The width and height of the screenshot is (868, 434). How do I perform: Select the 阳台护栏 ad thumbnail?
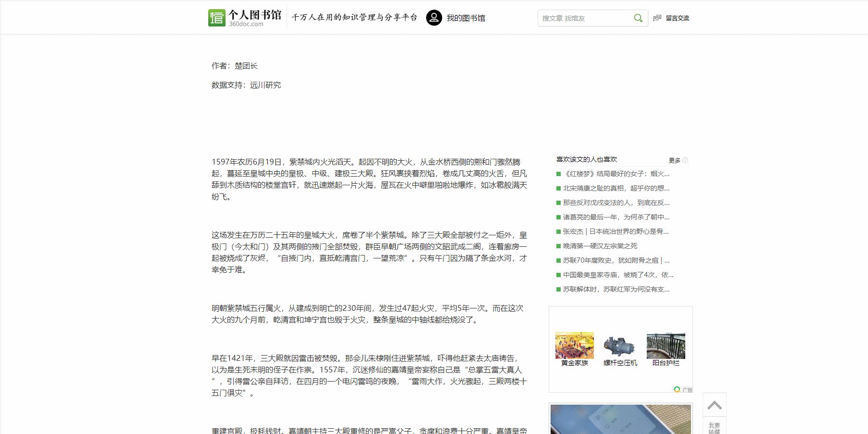click(666, 345)
